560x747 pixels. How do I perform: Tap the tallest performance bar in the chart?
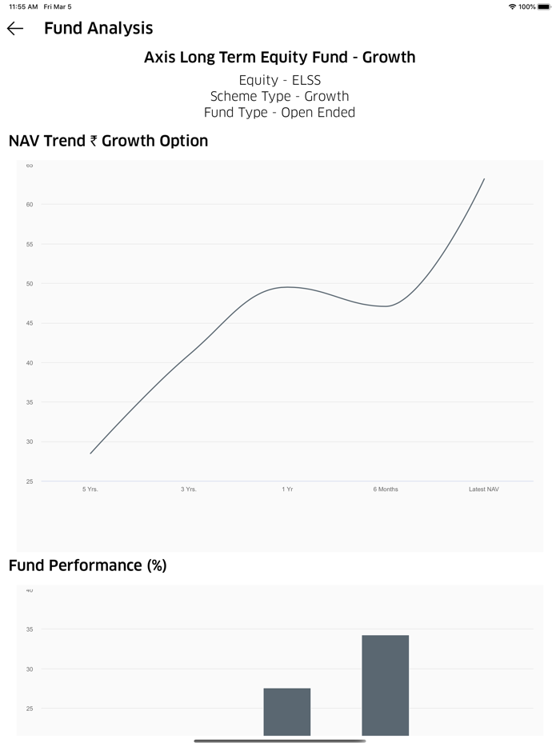[386, 684]
